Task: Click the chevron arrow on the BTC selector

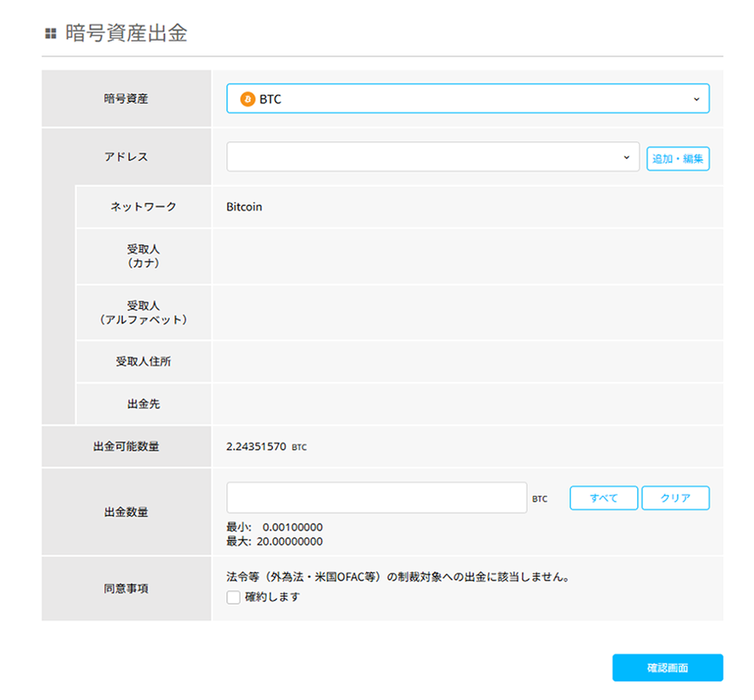Action: coord(696,100)
